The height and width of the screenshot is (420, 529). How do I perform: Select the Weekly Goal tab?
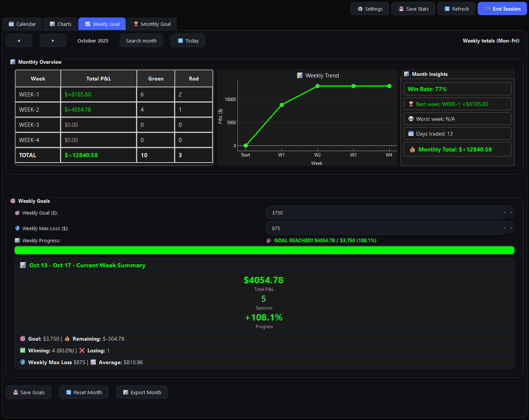[x=102, y=24]
